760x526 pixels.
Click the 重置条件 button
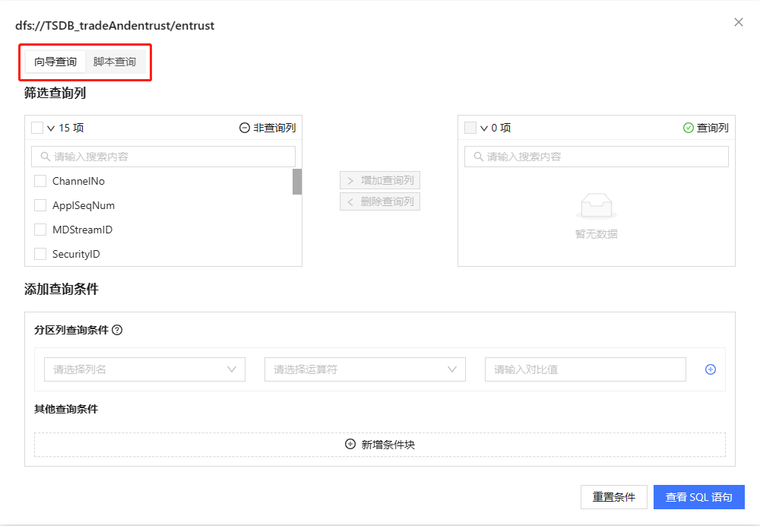click(613, 497)
